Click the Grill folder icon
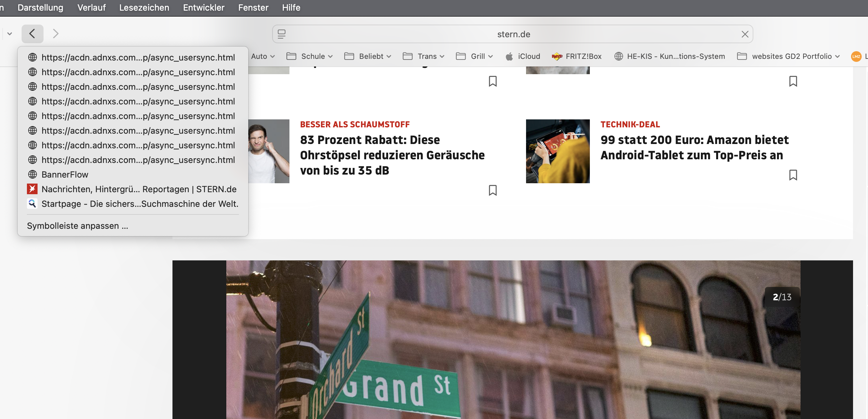This screenshot has height=419, width=868. (x=461, y=56)
